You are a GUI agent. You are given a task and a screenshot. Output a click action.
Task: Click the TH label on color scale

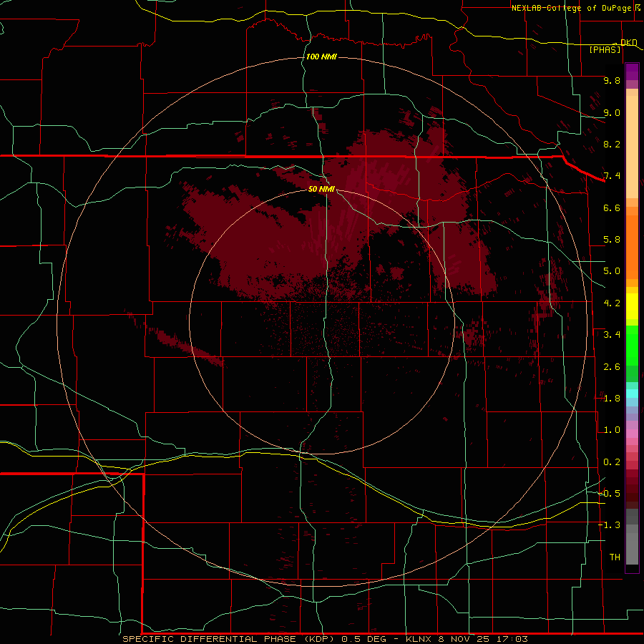tap(615, 557)
